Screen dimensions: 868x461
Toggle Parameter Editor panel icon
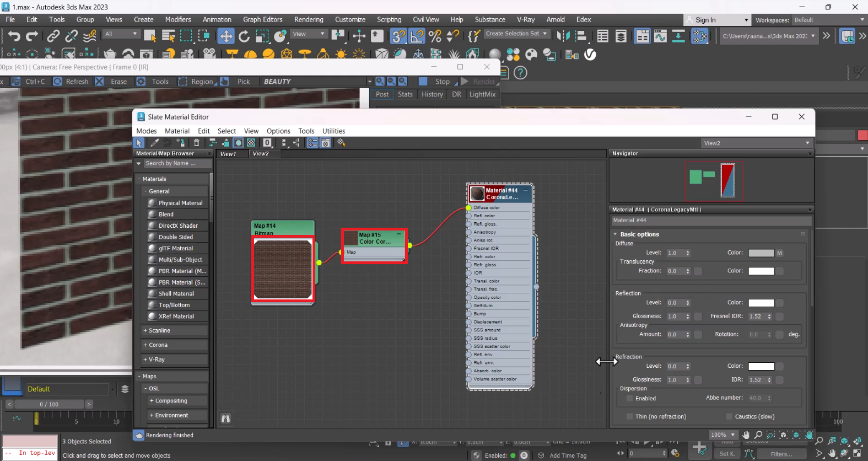tap(326, 143)
